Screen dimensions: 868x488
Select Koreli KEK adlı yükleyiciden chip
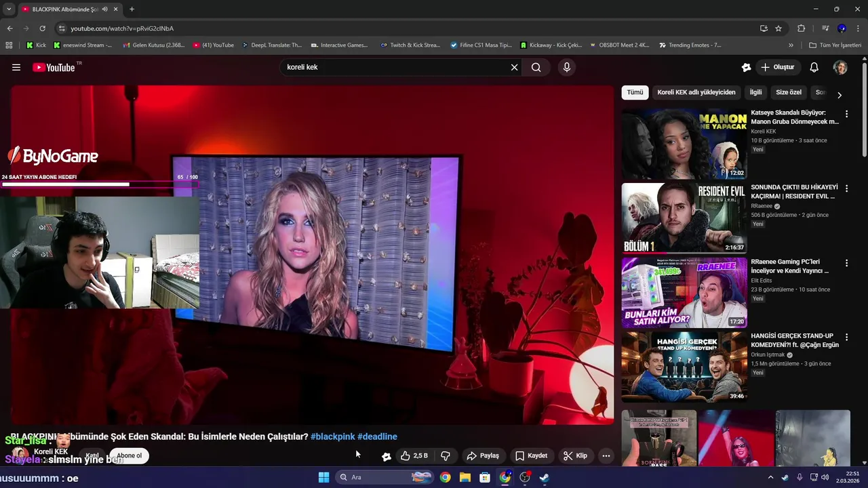pos(696,92)
